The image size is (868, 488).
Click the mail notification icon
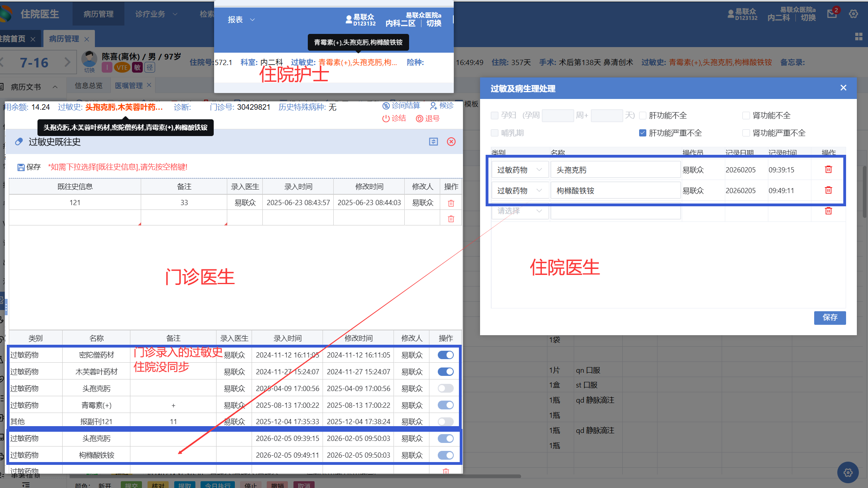(832, 14)
